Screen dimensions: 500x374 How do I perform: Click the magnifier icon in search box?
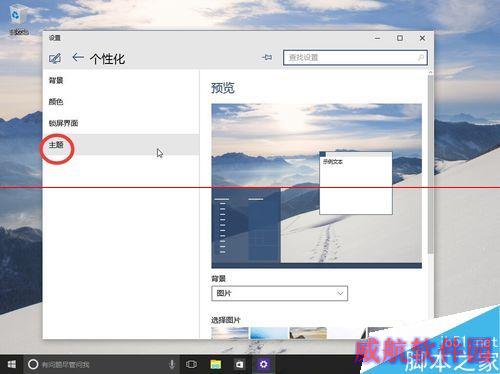421,58
